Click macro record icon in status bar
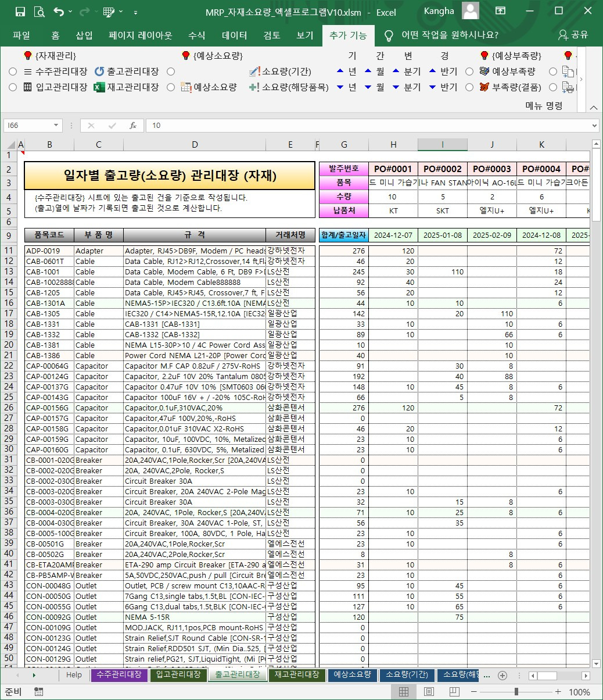The image size is (603, 700). click(39, 692)
